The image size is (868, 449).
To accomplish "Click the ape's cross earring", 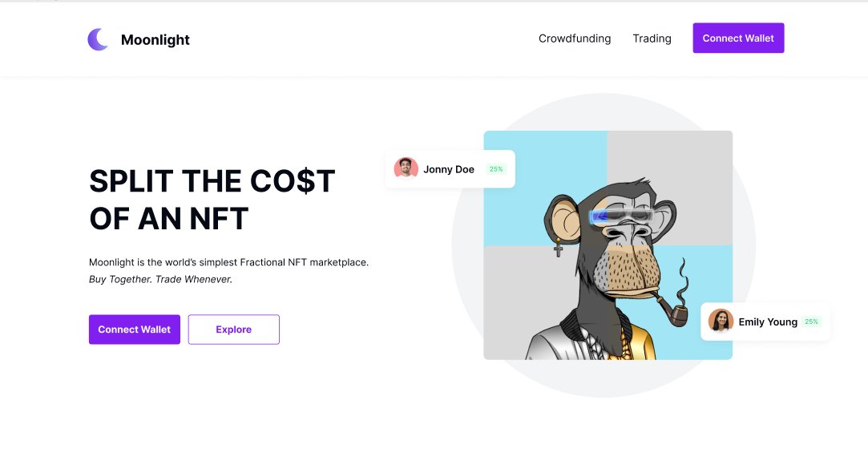I will [x=558, y=248].
